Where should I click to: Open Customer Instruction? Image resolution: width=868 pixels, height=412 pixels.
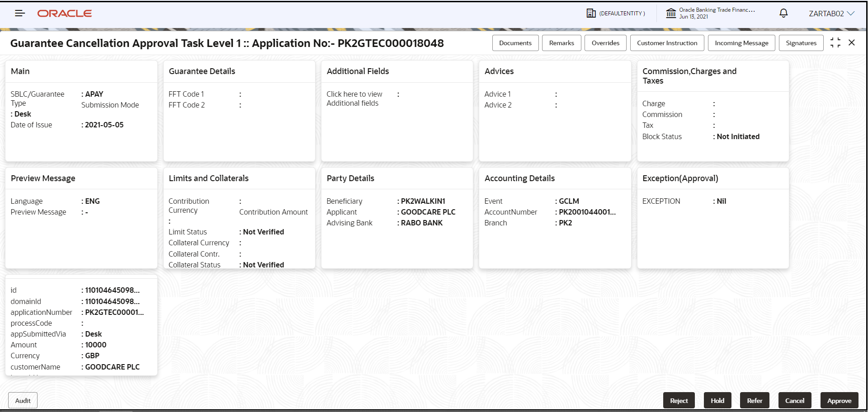(x=666, y=42)
